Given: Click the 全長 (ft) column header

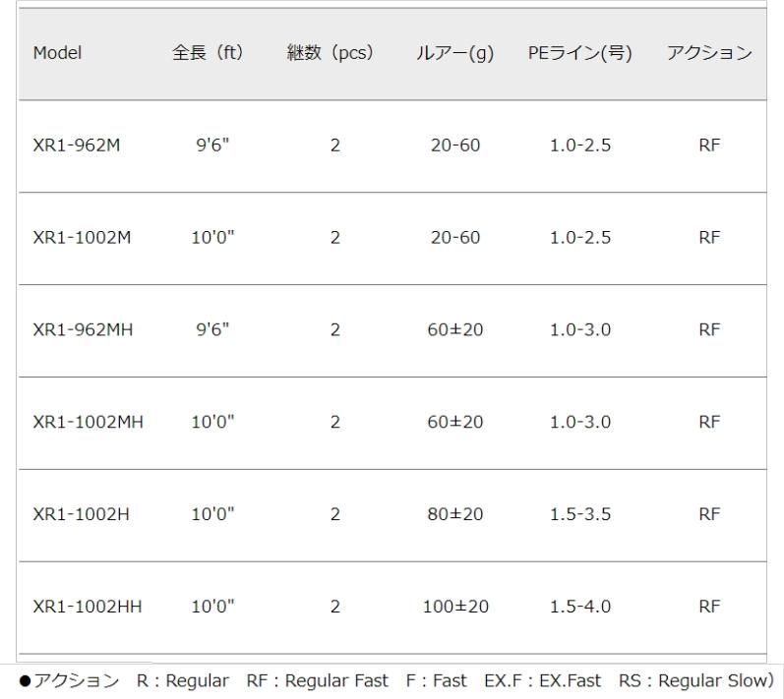Looking at the screenshot, I should 208,53.
